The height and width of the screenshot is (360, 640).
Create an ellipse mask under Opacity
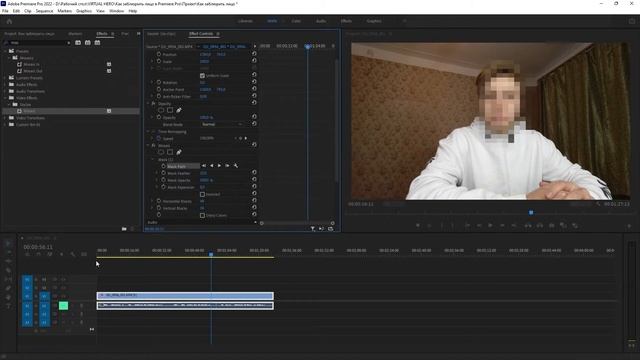(161, 110)
